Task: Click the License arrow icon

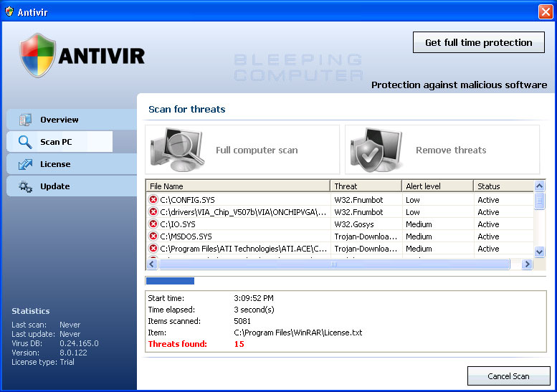Action: tap(25, 164)
